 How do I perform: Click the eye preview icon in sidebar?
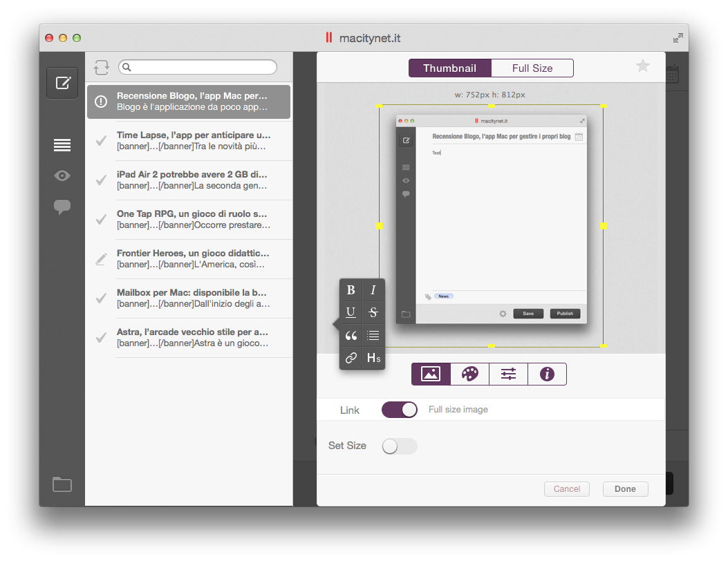click(62, 175)
